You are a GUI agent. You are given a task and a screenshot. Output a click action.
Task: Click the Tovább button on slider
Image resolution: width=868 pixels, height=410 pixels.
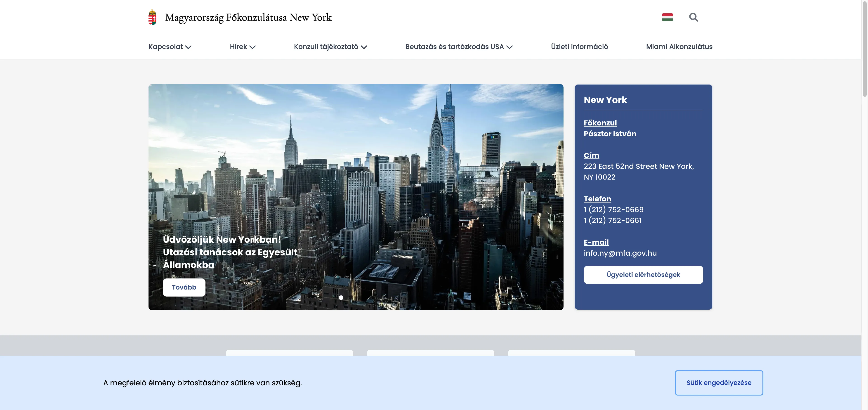184,287
